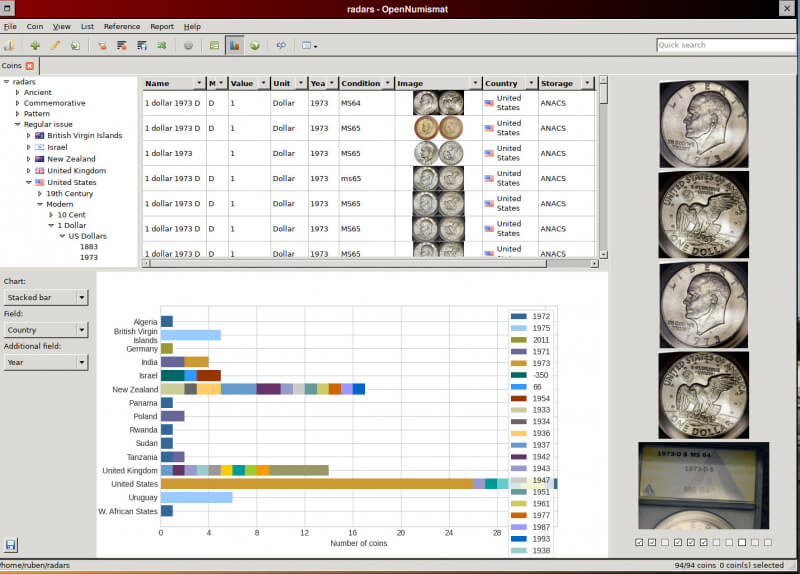Click the 1972 dark blue legend swatch
The height and width of the screenshot is (574, 800).
[x=518, y=317]
